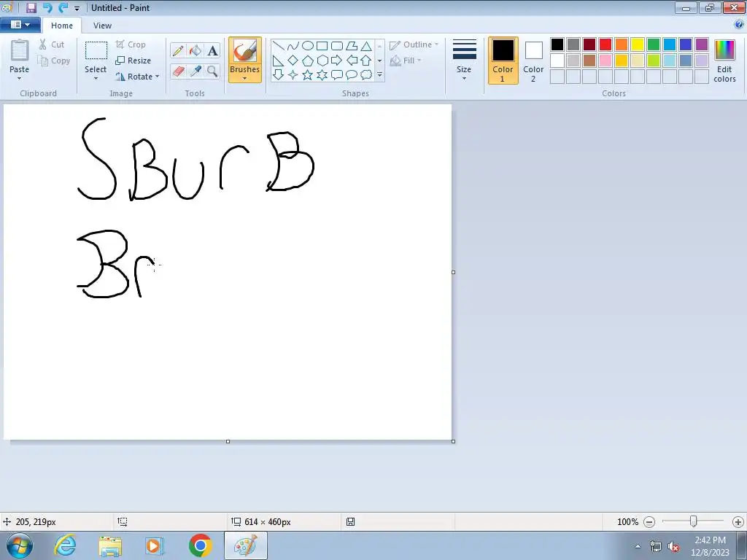Choose the Polygon shape
Viewport: 747px width, 560px height.
[x=352, y=46]
